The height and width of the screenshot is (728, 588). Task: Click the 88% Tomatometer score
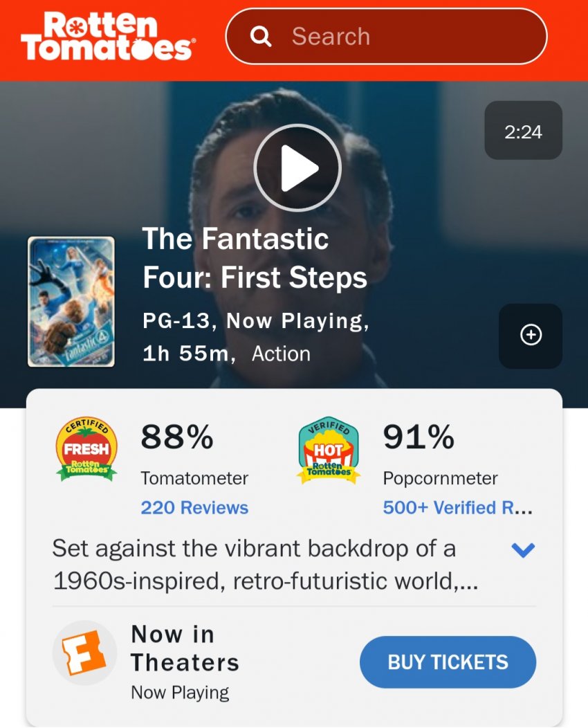coord(177,437)
